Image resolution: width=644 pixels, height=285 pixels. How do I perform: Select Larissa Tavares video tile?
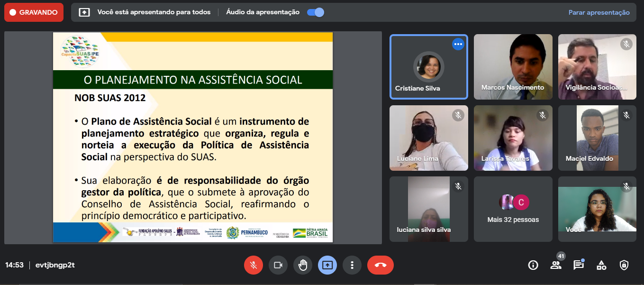pos(513,138)
